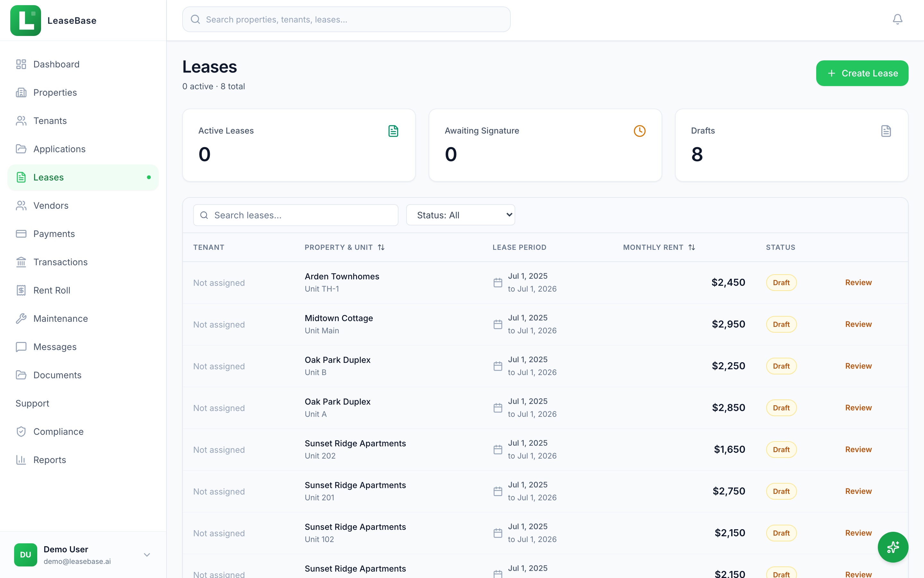The height and width of the screenshot is (578, 924).
Task: Go to Dashboard in sidebar
Action: click(83, 64)
